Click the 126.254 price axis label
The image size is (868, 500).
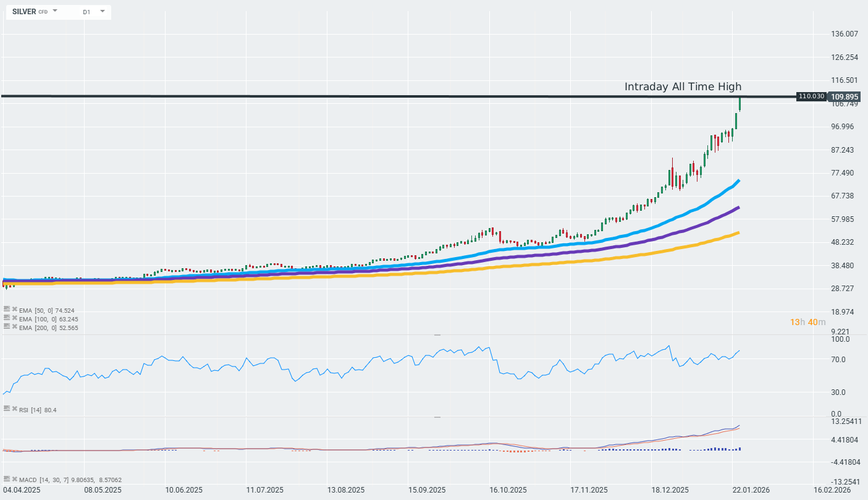coord(845,57)
